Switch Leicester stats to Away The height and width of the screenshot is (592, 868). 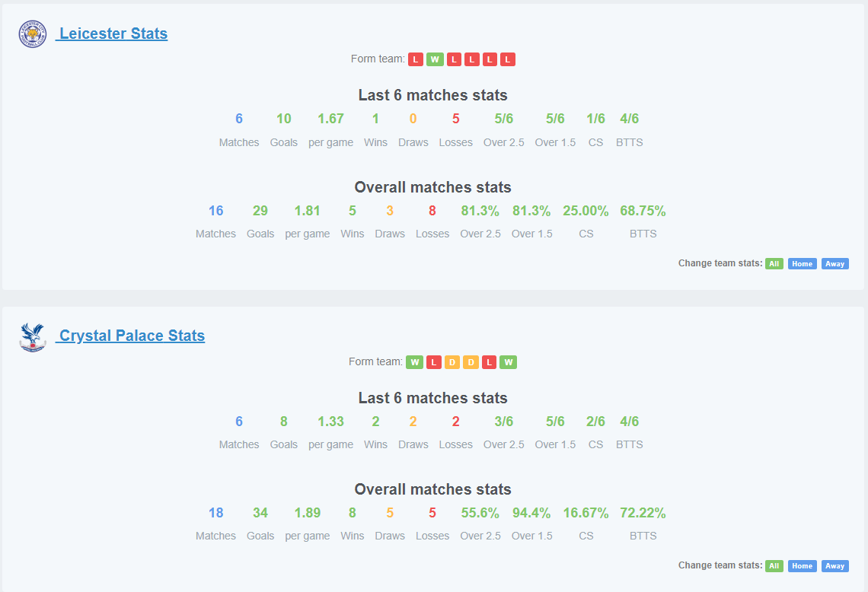[834, 264]
